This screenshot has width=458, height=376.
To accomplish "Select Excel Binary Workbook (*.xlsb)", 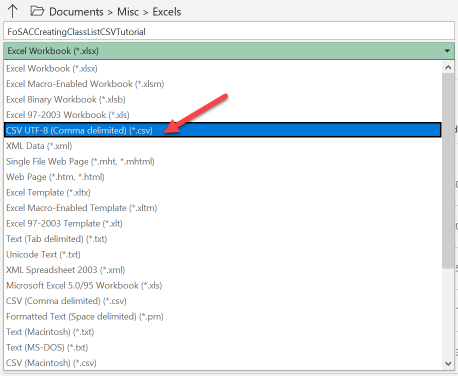I will (223, 99).
